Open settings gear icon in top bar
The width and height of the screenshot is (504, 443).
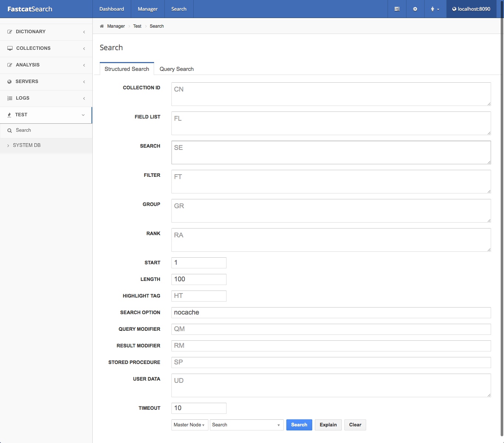click(x=415, y=9)
